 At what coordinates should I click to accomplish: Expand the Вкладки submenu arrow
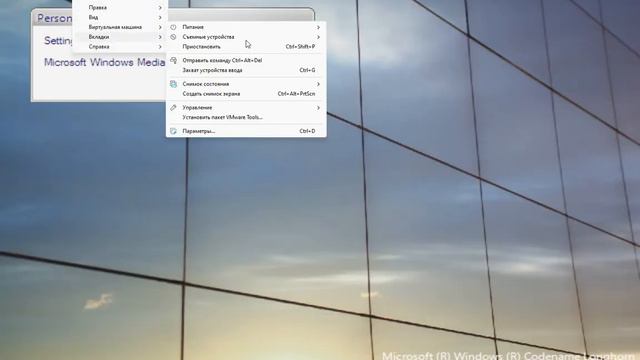[160, 37]
